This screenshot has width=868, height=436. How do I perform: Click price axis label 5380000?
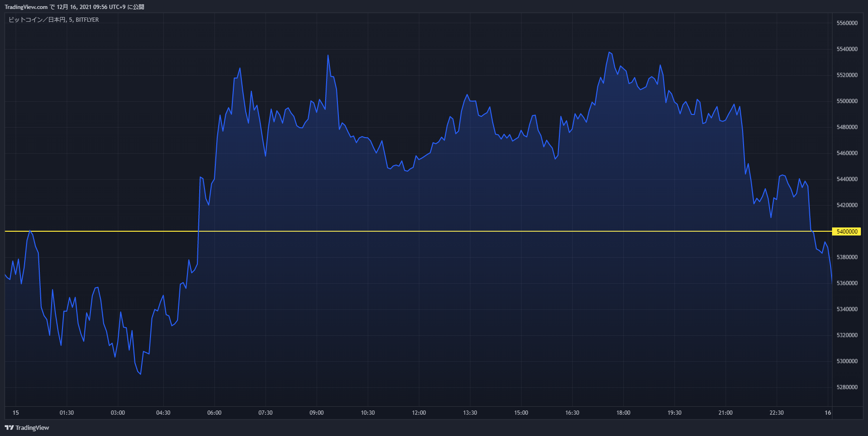pyautogui.click(x=847, y=257)
